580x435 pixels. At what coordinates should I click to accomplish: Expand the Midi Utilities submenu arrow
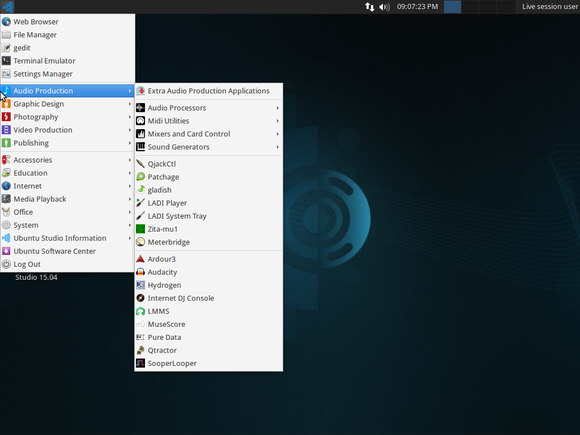pos(277,121)
